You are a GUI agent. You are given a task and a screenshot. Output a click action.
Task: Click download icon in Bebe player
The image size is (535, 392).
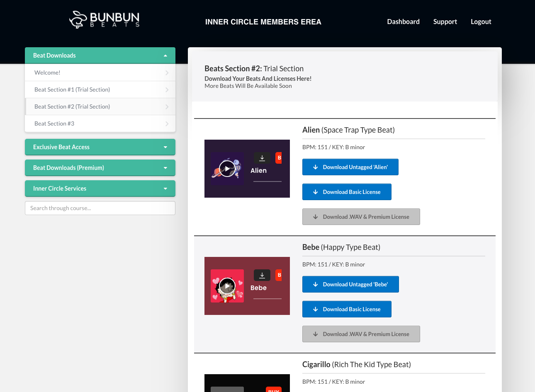point(262,275)
